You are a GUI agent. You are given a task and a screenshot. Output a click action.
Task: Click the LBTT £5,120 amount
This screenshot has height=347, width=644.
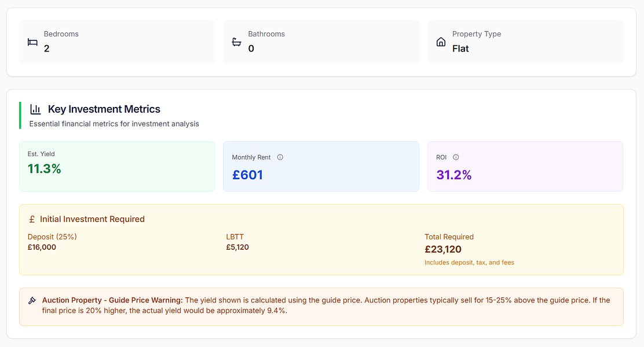coord(237,247)
